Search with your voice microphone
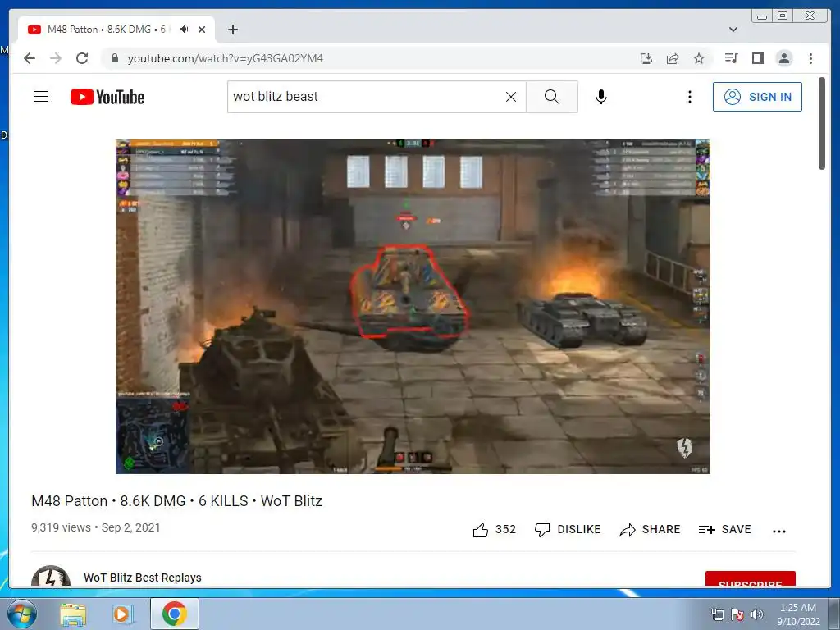This screenshot has height=630, width=840. point(601,97)
